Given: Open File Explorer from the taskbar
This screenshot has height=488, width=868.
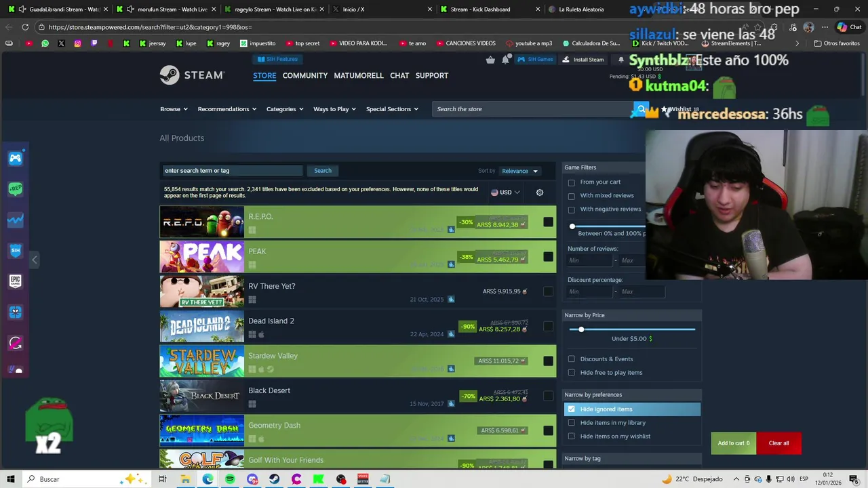Looking at the screenshot, I should pyautogui.click(x=185, y=479).
